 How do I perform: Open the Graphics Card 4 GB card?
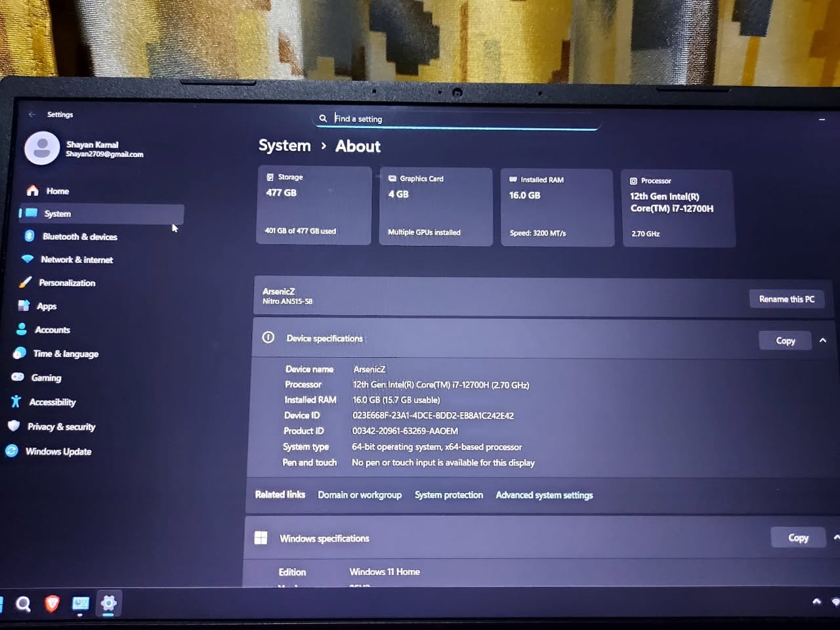[436, 207]
